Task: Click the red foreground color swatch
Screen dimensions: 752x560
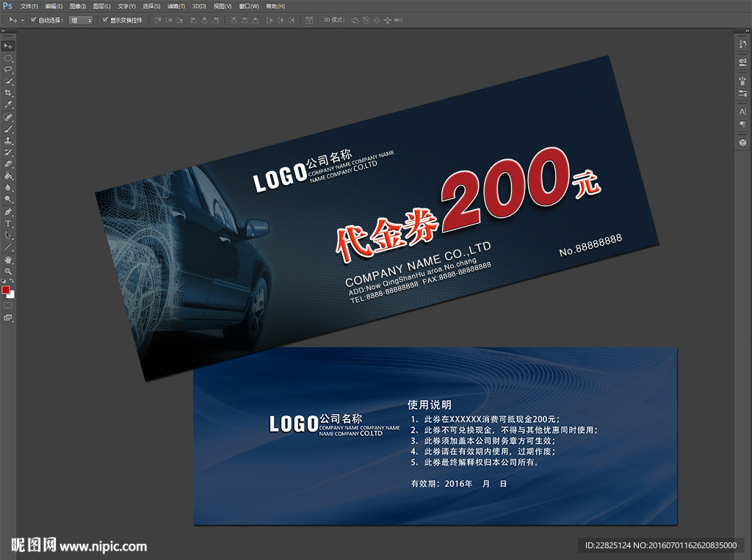Action: (6, 290)
